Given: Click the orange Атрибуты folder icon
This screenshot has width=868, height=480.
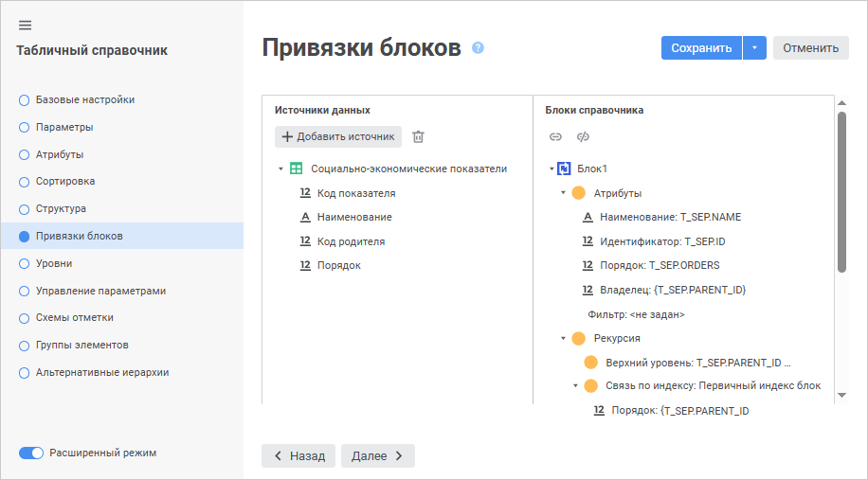Looking at the screenshot, I should [579, 193].
